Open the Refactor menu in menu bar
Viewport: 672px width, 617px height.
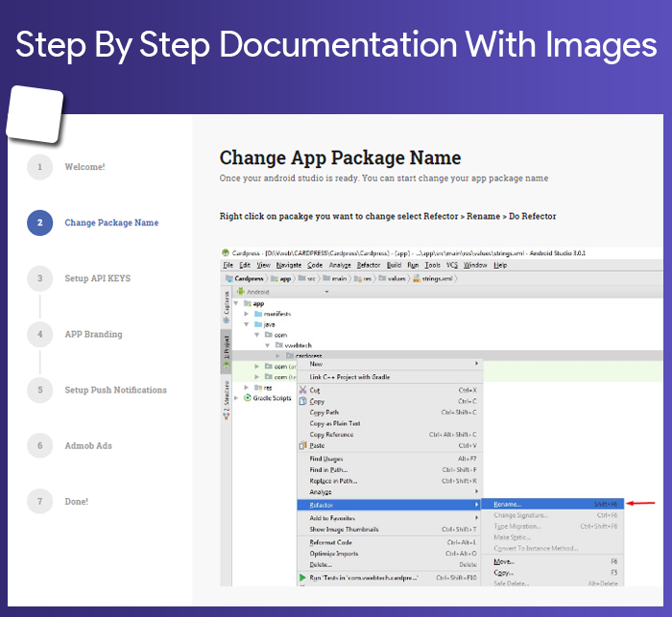pyautogui.click(x=369, y=265)
